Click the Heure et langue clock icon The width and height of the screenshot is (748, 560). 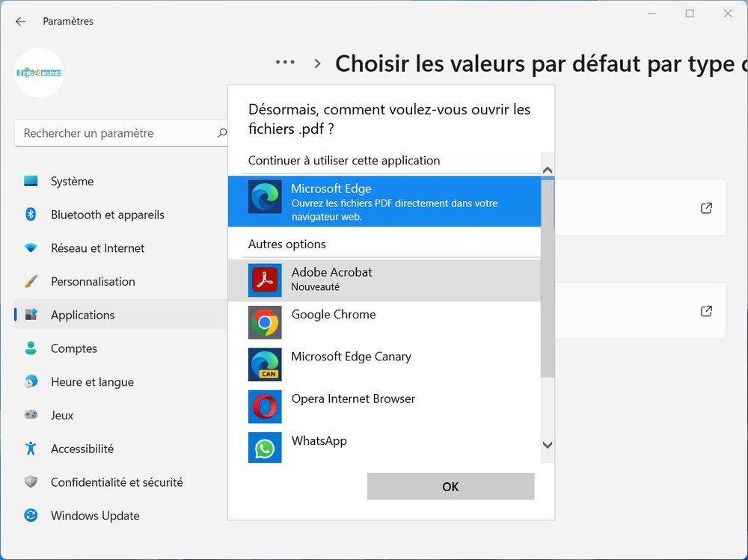tap(31, 381)
